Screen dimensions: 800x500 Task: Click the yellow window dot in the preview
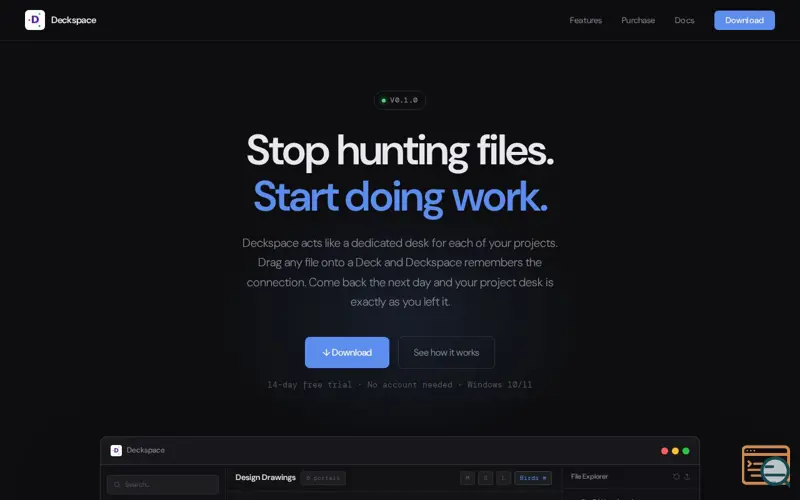pyautogui.click(x=675, y=451)
